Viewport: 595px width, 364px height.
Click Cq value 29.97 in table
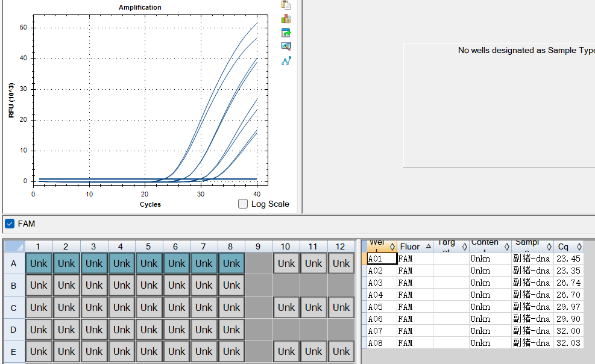click(x=568, y=307)
